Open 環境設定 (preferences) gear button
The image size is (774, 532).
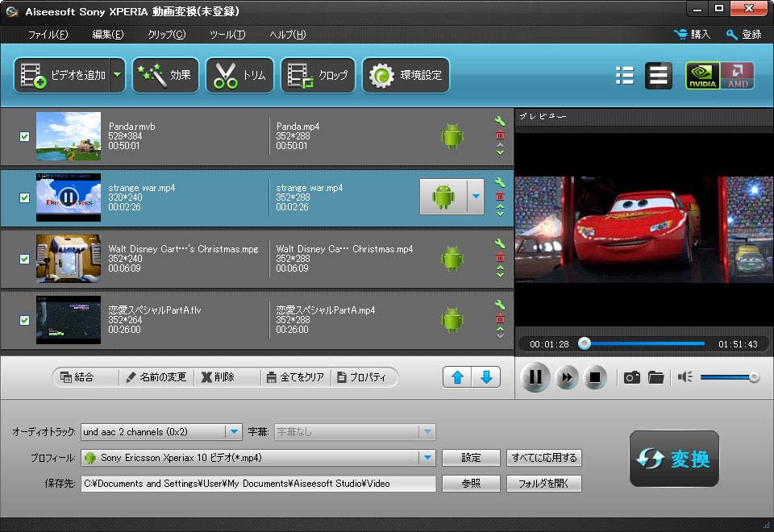click(x=406, y=76)
